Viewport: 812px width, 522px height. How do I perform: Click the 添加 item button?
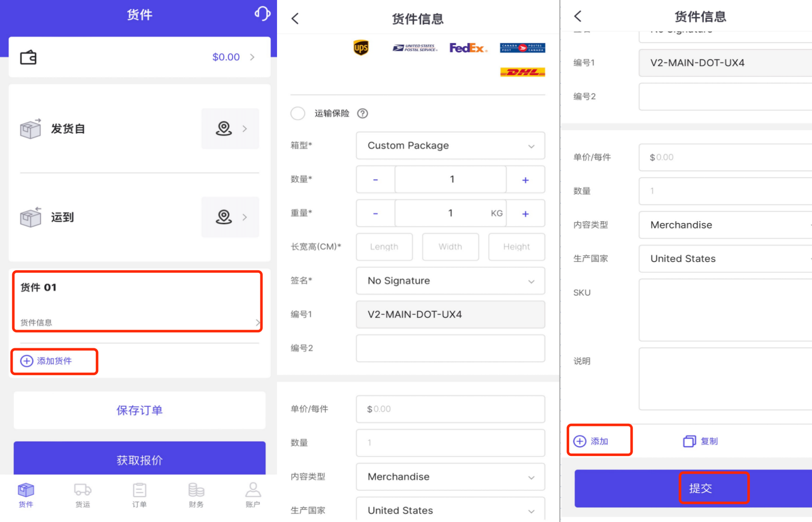(591, 441)
